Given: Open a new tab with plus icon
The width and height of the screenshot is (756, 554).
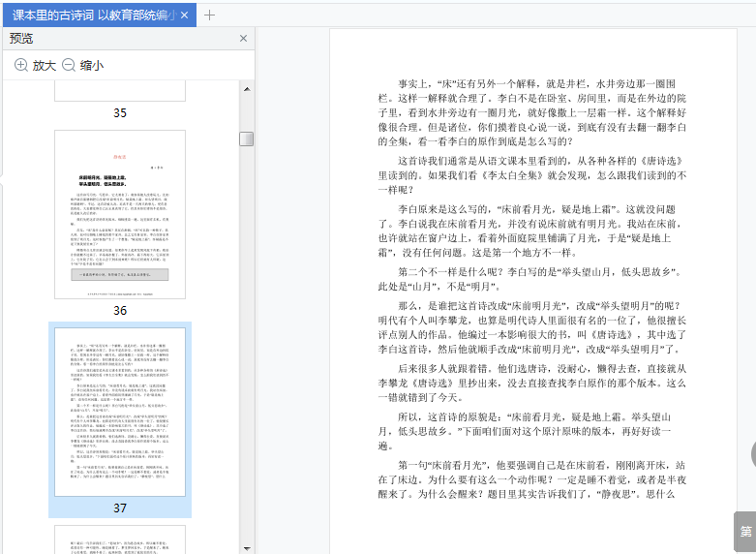Looking at the screenshot, I should 209,15.
